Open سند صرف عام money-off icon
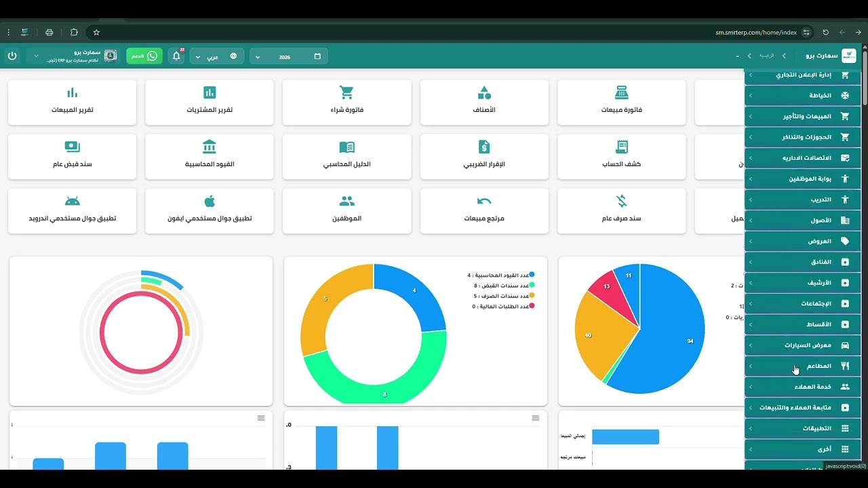 [x=621, y=201]
